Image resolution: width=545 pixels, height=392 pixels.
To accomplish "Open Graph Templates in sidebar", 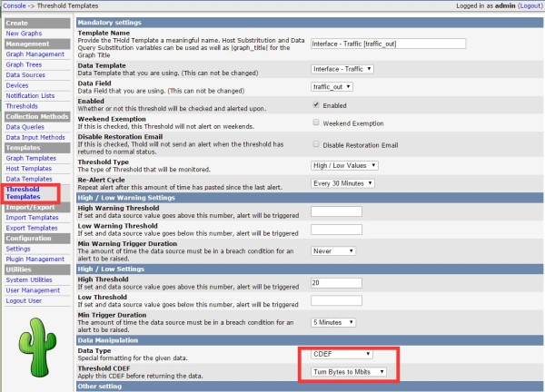I will click(31, 158).
